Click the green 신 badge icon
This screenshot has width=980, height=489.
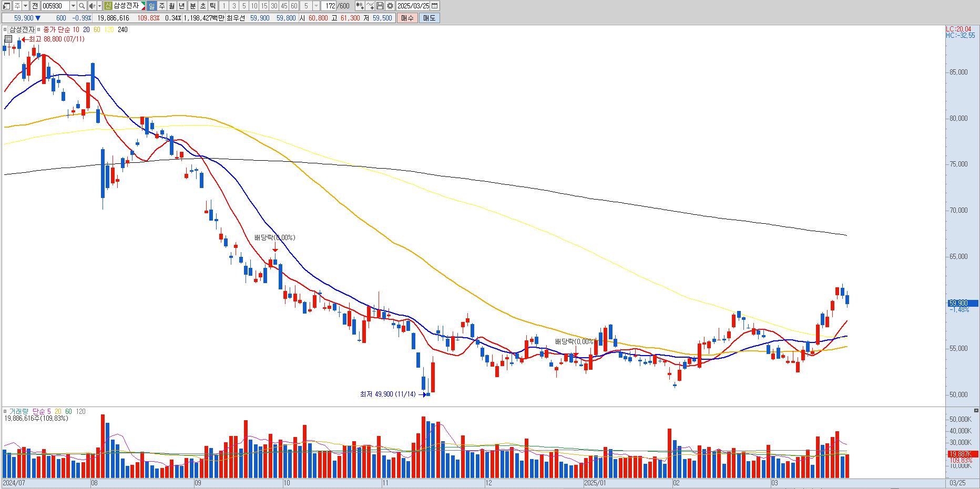tap(108, 6)
